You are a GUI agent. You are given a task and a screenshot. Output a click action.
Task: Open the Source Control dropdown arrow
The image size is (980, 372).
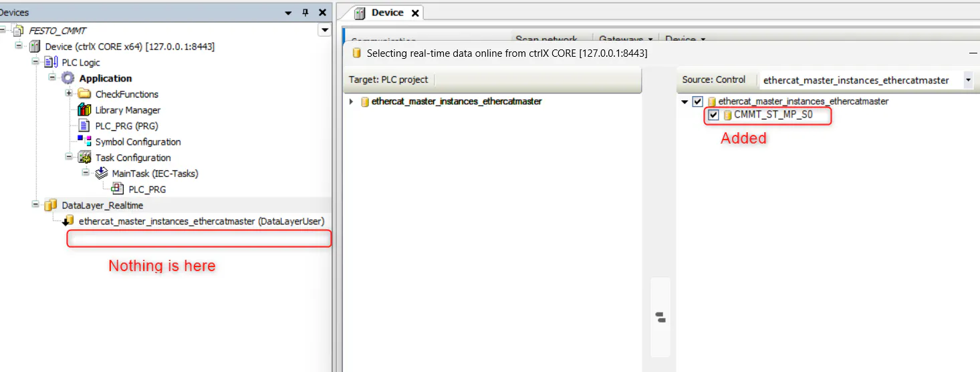(x=968, y=80)
